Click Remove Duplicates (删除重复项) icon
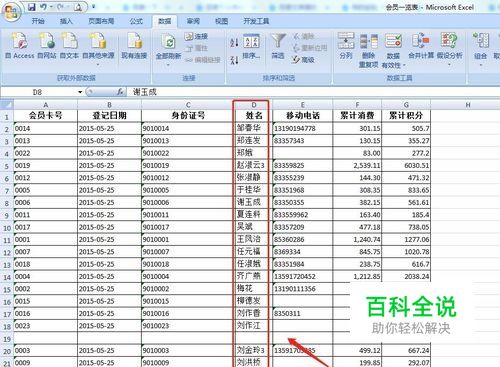 point(369,41)
